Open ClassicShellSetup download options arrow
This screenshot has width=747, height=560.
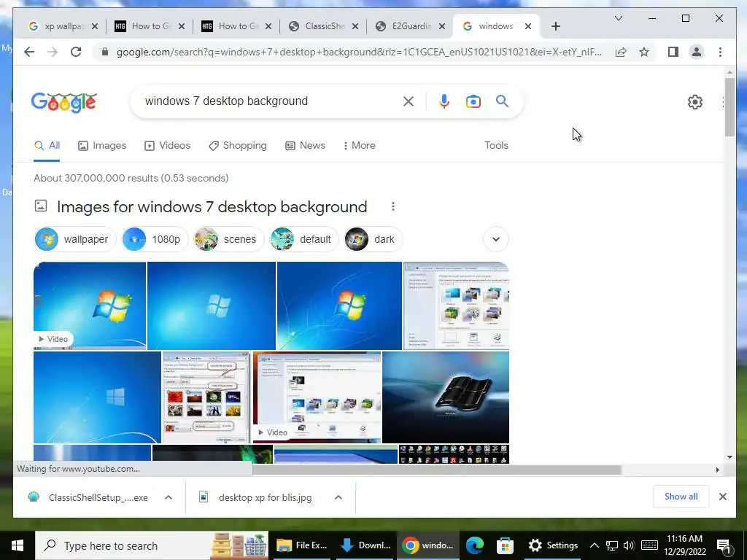[x=169, y=497]
